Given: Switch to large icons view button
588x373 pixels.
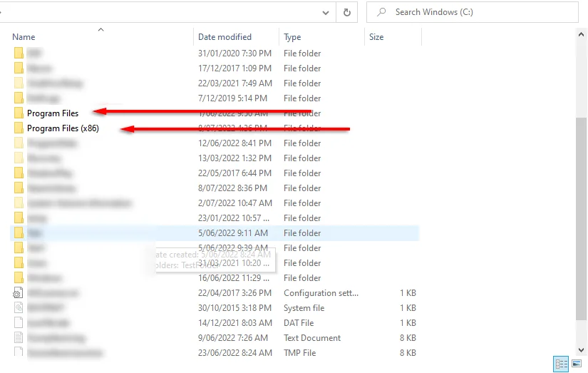Looking at the screenshot, I should coord(577,364).
